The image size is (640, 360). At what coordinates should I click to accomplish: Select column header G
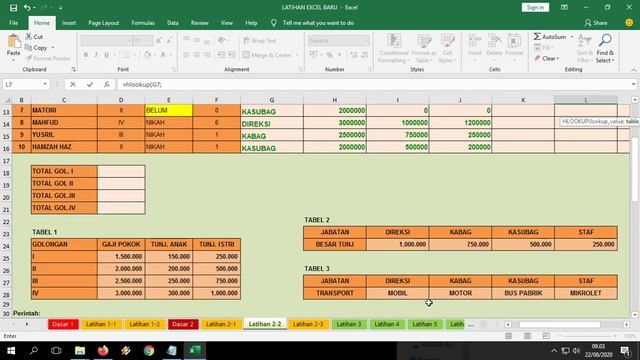(x=272, y=100)
